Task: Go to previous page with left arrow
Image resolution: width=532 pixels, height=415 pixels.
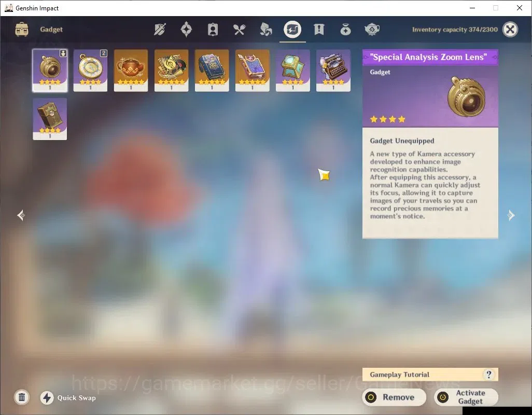Action: (x=21, y=215)
